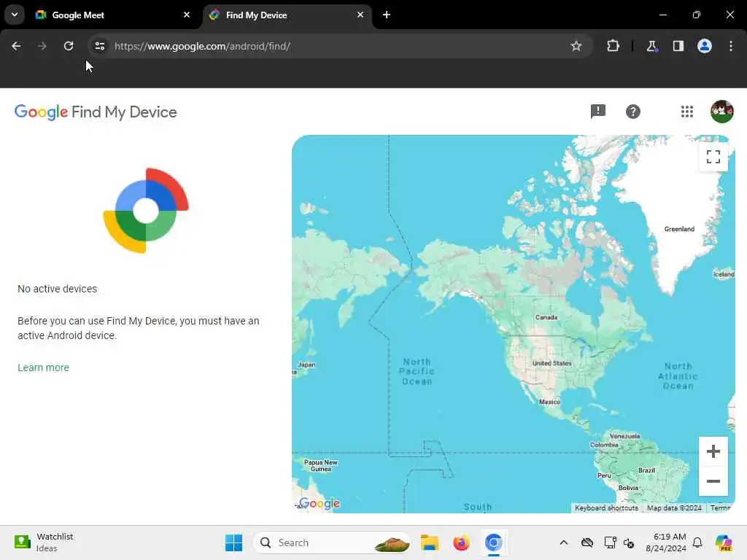Viewport: 747px width, 560px height.
Task: Click the Canada map label
Action: tap(546, 317)
